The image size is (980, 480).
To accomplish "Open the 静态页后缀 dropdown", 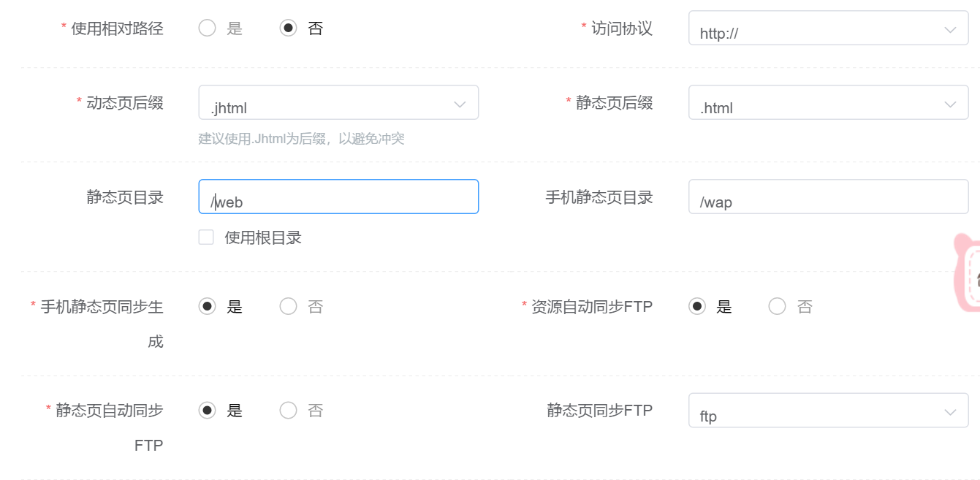I will tap(827, 103).
